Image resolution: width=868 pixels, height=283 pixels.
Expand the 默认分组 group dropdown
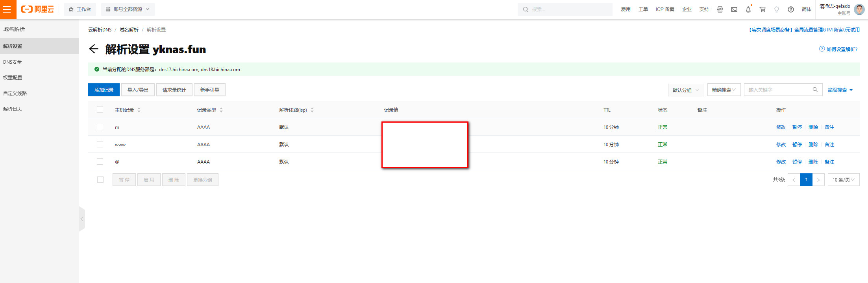click(686, 90)
